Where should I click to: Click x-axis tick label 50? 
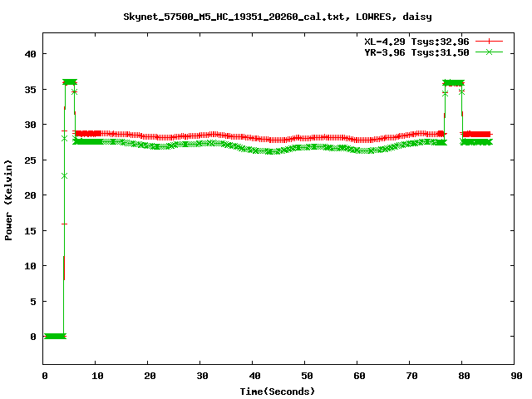[307, 376]
